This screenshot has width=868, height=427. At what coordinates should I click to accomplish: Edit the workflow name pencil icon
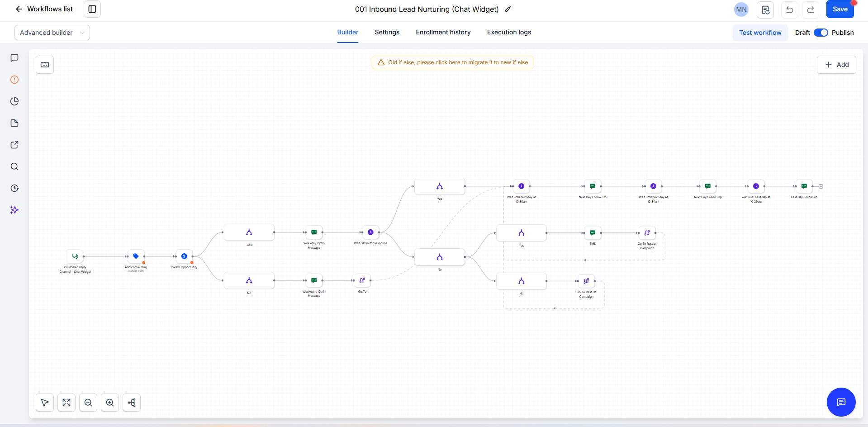pos(508,9)
